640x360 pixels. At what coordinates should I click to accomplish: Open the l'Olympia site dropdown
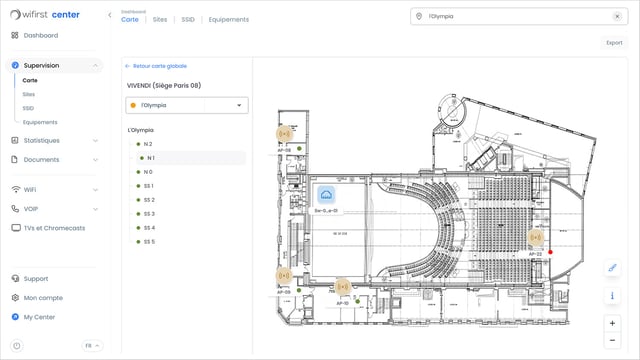pos(187,105)
